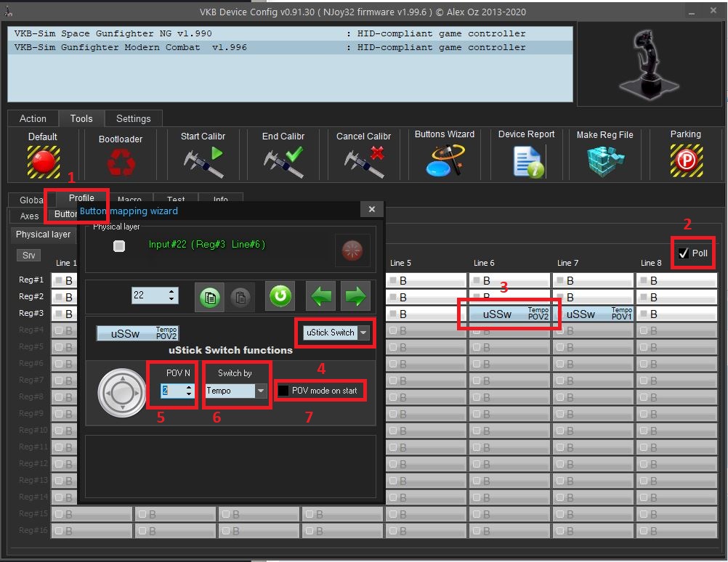The height and width of the screenshot is (562, 728).
Task: Open the Bootloader recycle icon
Action: [121, 163]
